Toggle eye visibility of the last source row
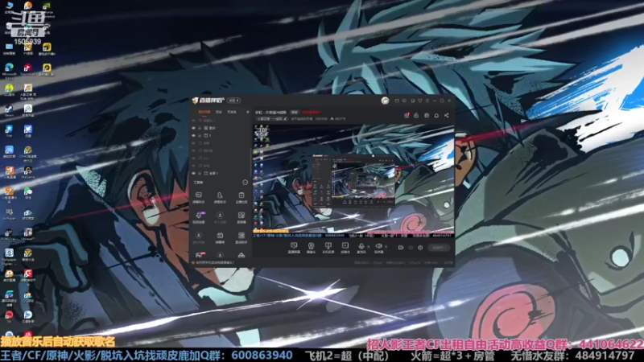The height and width of the screenshot is (362, 644). tap(193, 173)
